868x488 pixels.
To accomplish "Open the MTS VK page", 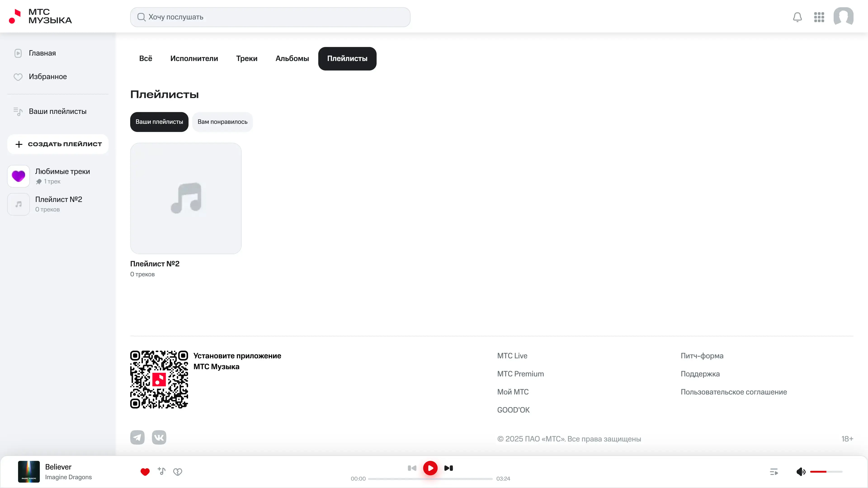I will 159,437.
